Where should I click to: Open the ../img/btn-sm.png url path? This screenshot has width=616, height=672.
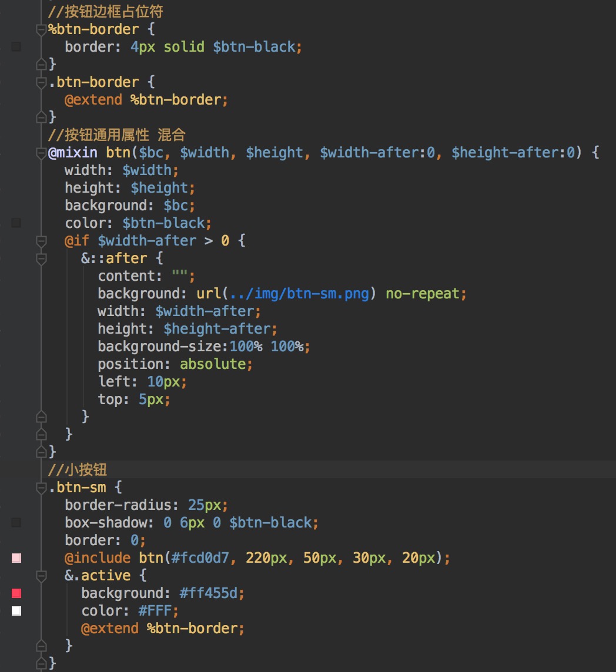tap(299, 294)
